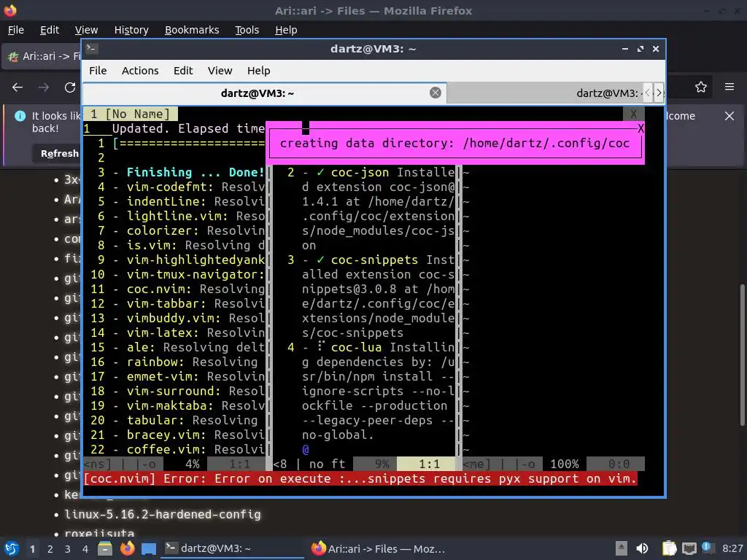Open the clipboard manager tray icon
The width and height of the screenshot is (747, 560).
click(670, 548)
